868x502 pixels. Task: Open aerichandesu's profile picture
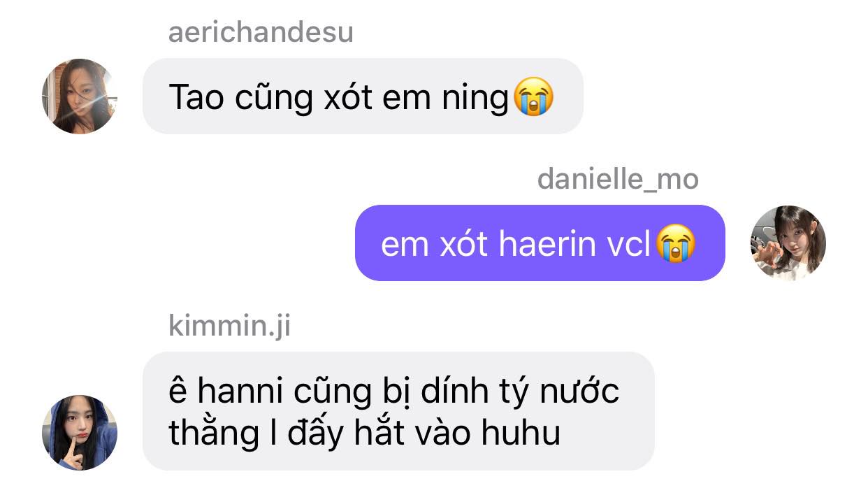(x=79, y=96)
